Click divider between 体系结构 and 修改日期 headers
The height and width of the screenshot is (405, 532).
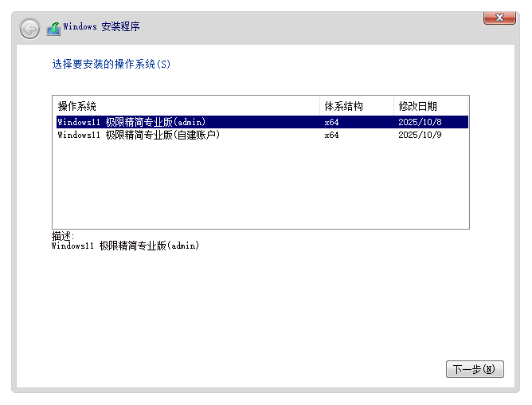point(394,106)
